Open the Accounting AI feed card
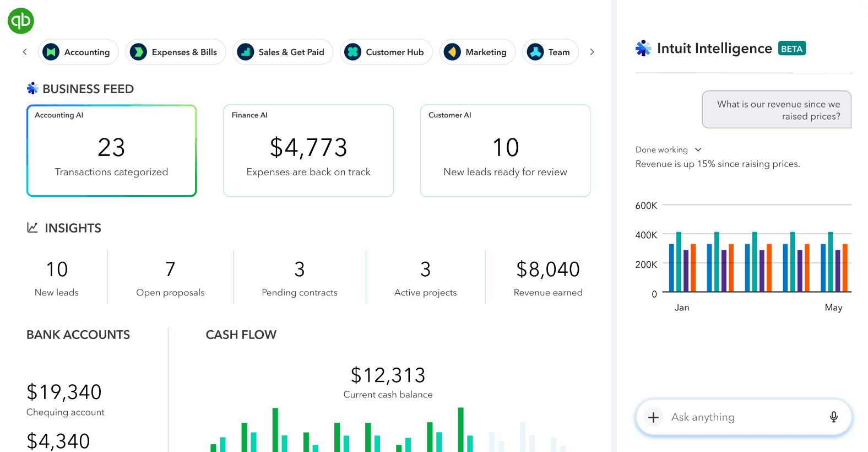 (112, 150)
